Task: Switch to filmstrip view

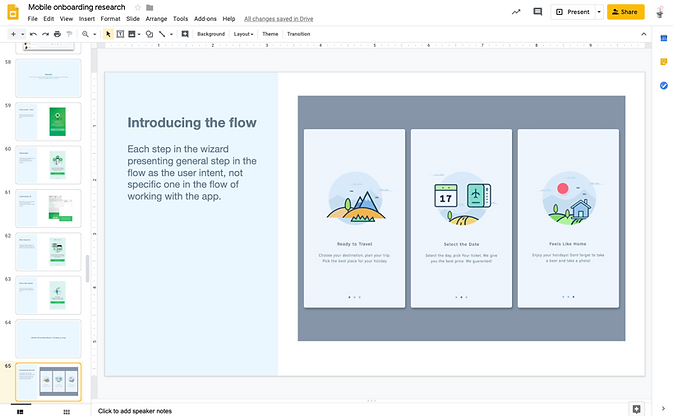Action: tap(20, 412)
